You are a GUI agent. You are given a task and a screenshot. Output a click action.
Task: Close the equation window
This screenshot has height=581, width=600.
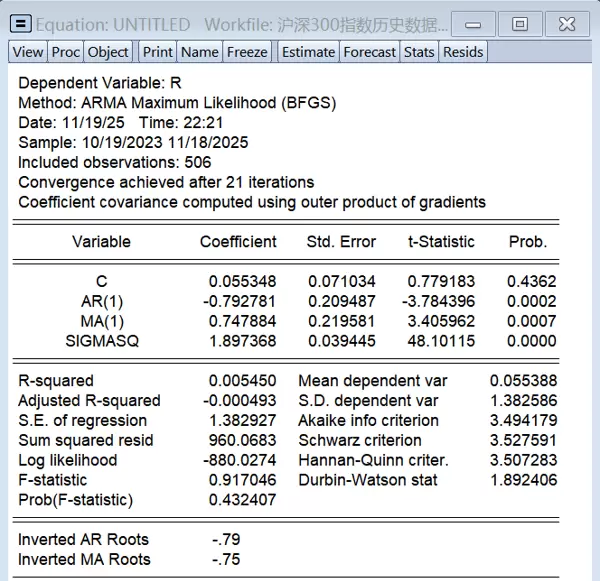coord(567,24)
